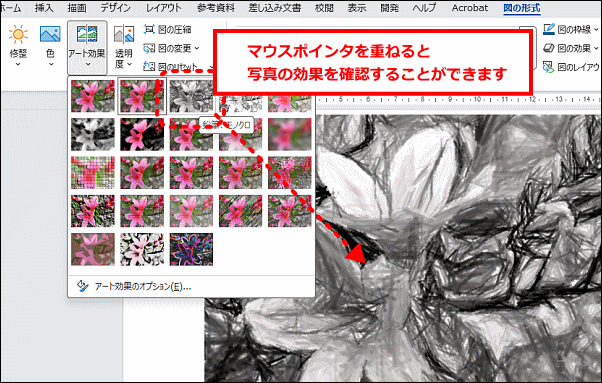Switch to the Acrobat ribbon tab
Viewport: 602px width, 383px height.
point(470,8)
